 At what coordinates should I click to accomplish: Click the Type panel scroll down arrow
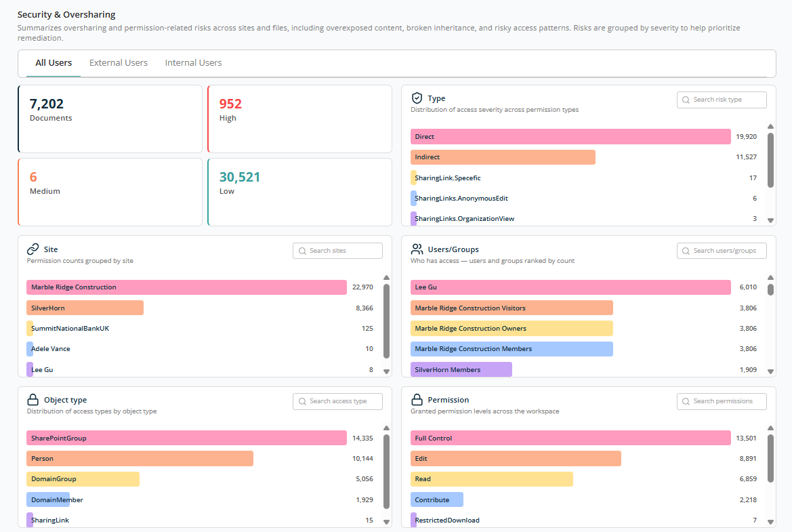pos(770,220)
